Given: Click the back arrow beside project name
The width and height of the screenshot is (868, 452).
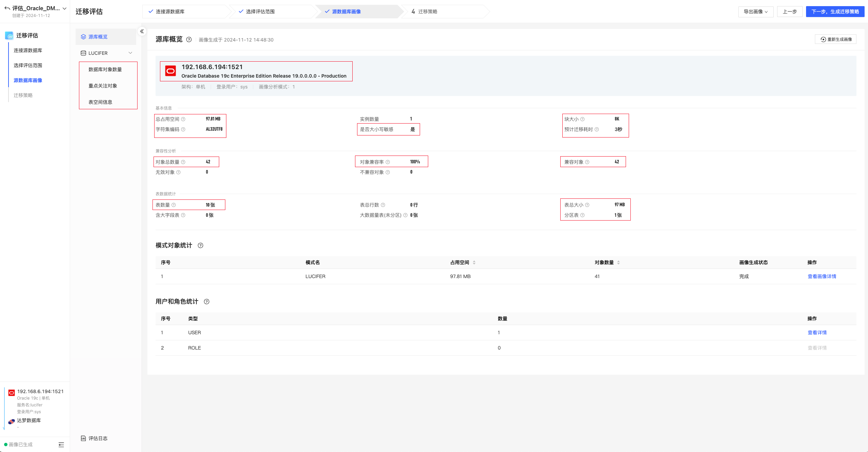Looking at the screenshot, I should (x=7, y=8).
